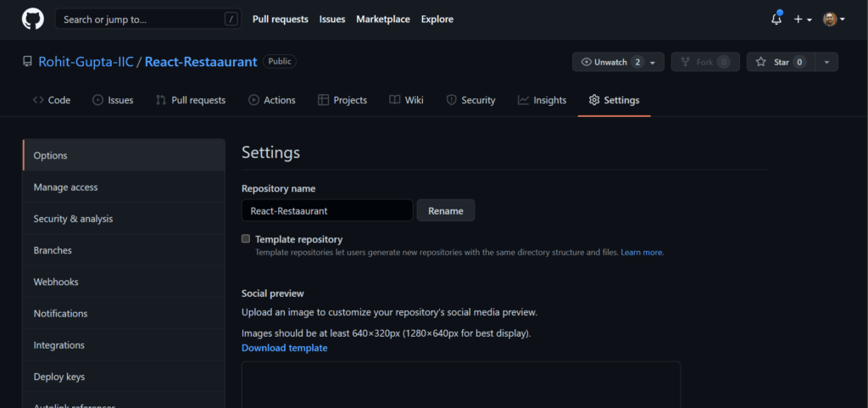Open the user avatar menu

point(834,20)
